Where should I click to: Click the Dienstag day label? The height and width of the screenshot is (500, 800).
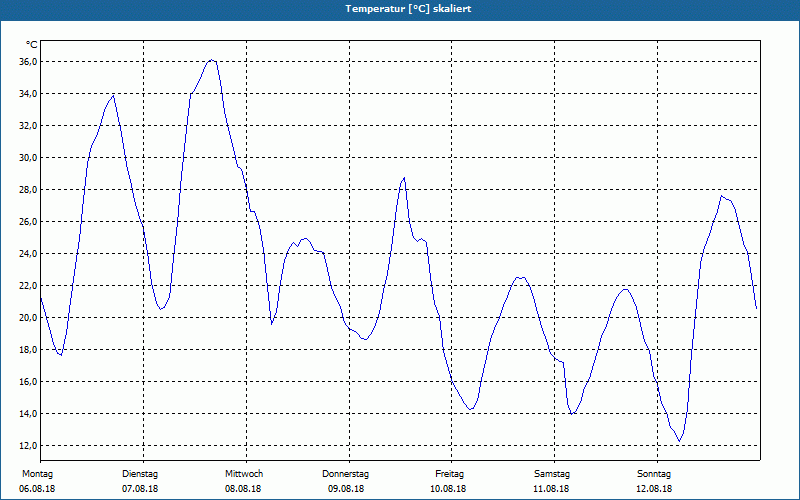pyautogui.click(x=140, y=474)
